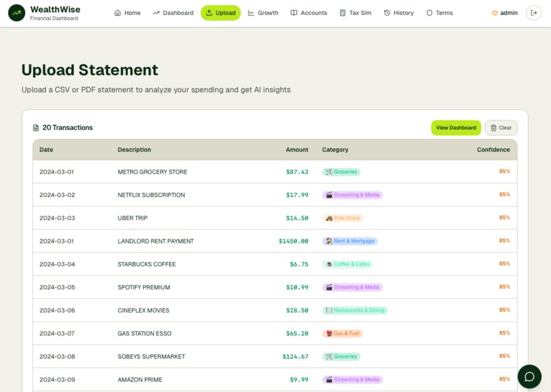Click the upload arrow icon in Upload tab
This screenshot has width=551, height=392.
(x=209, y=13)
